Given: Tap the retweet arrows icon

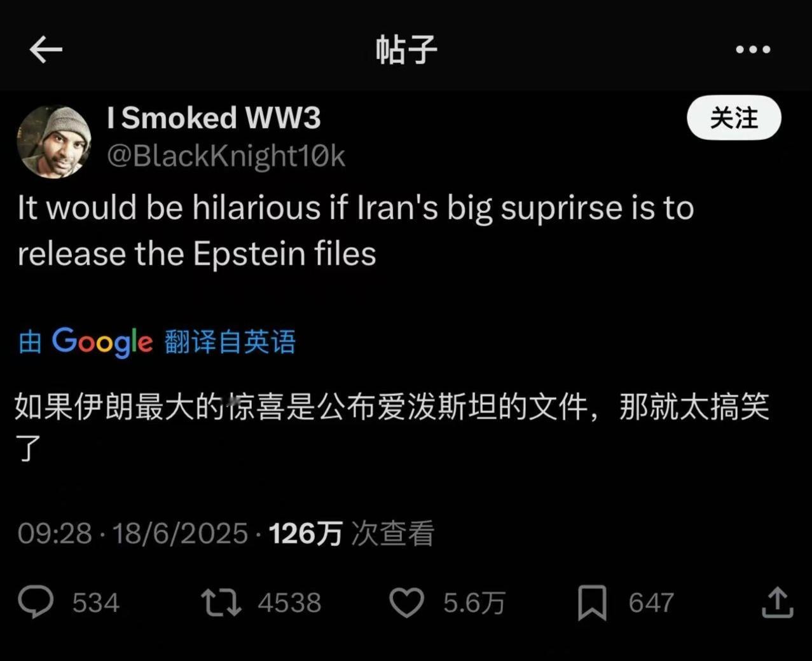Looking at the screenshot, I should point(221,603).
